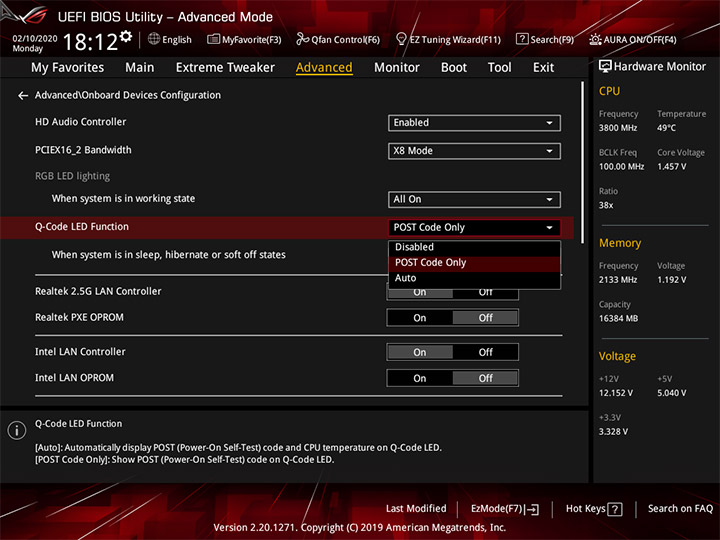Click the Search question mark icon
720x540 pixels.
pos(522,39)
